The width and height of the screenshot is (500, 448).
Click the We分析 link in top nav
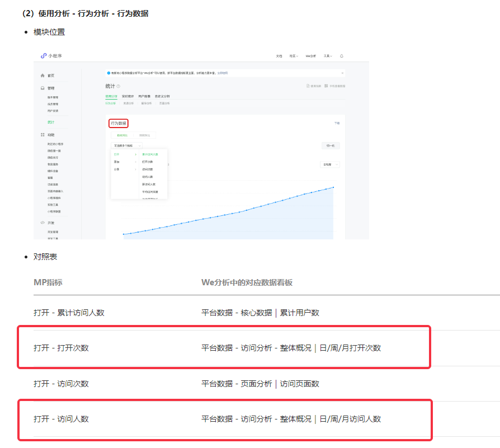pos(311,56)
